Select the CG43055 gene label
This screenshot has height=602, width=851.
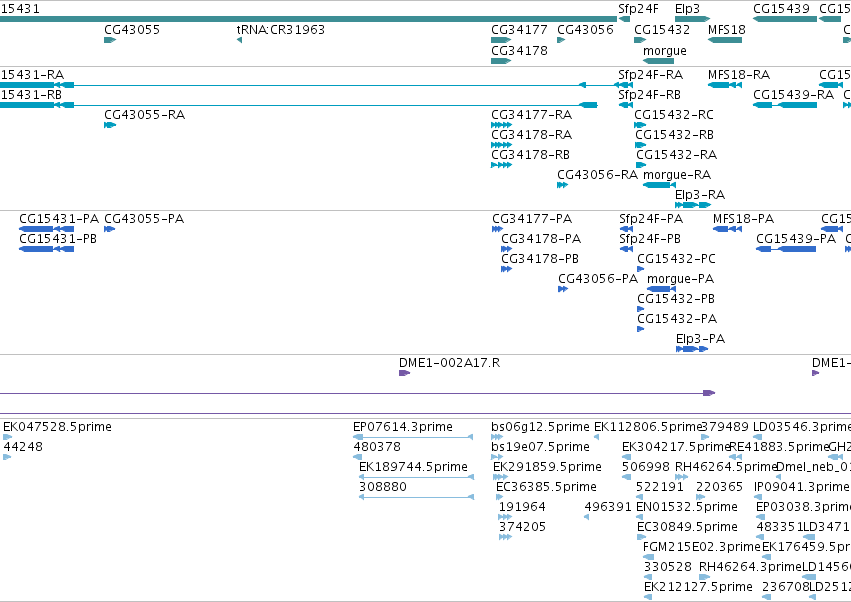(132, 29)
